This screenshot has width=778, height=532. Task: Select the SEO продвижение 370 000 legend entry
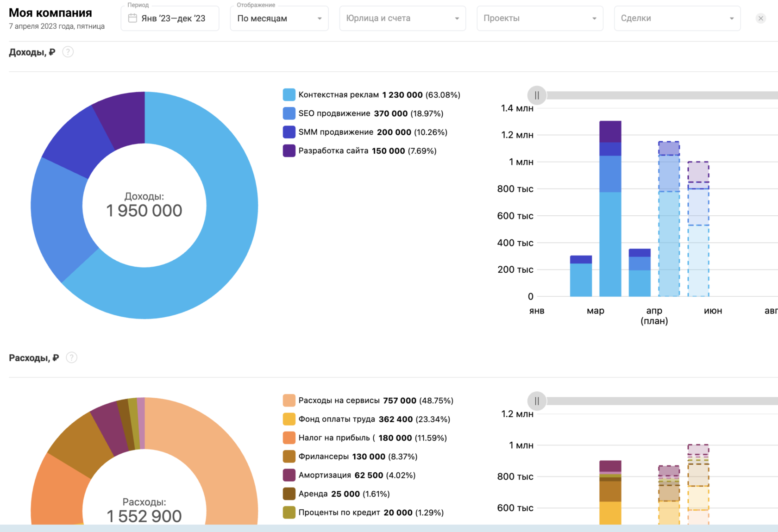(x=363, y=113)
